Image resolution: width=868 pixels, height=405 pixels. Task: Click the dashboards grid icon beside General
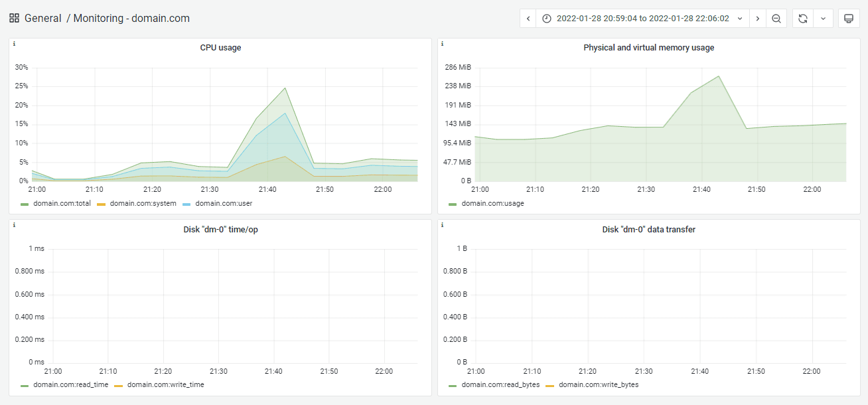coord(14,19)
